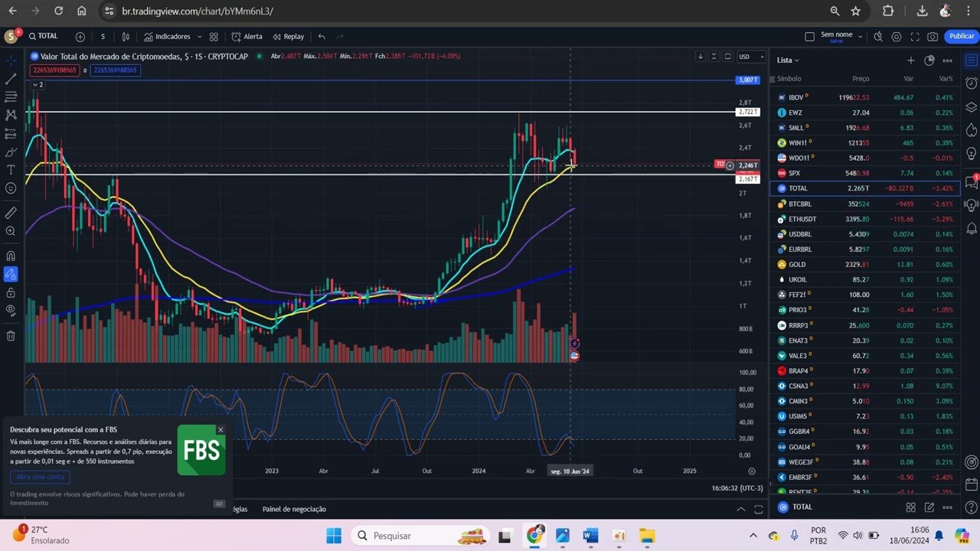The width and height of the screenshot is (980, 551).
Task: Open the Indicadores menu
Action: click(x=168, y=36)
